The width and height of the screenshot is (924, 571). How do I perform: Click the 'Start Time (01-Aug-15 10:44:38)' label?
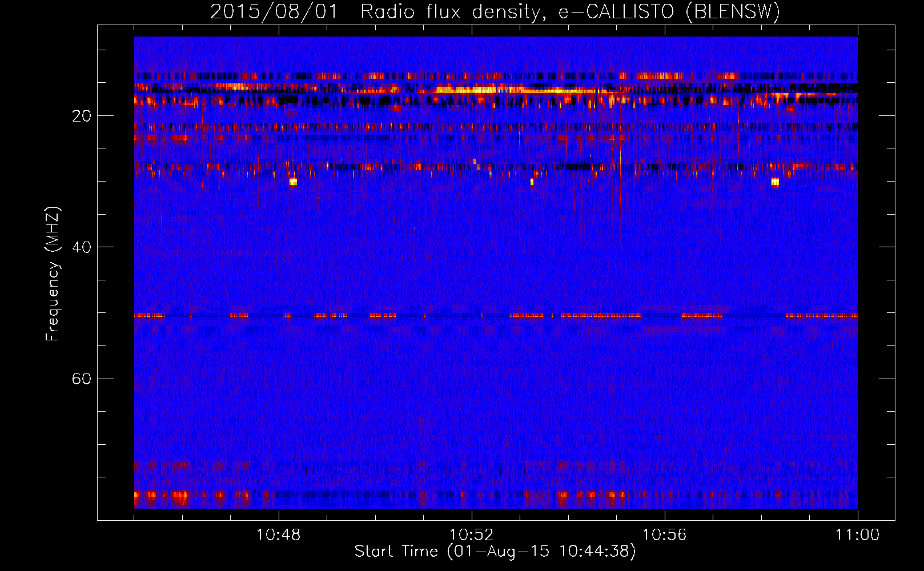495,552
